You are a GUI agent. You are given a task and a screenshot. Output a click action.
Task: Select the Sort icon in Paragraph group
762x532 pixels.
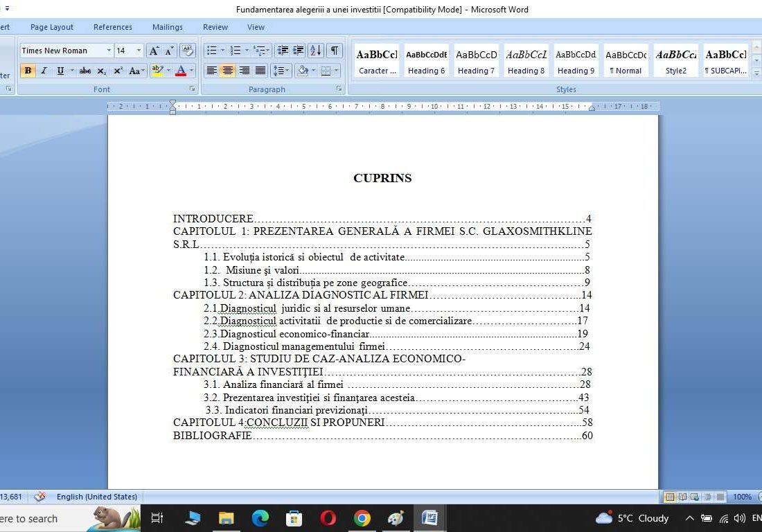coord(314,50)
